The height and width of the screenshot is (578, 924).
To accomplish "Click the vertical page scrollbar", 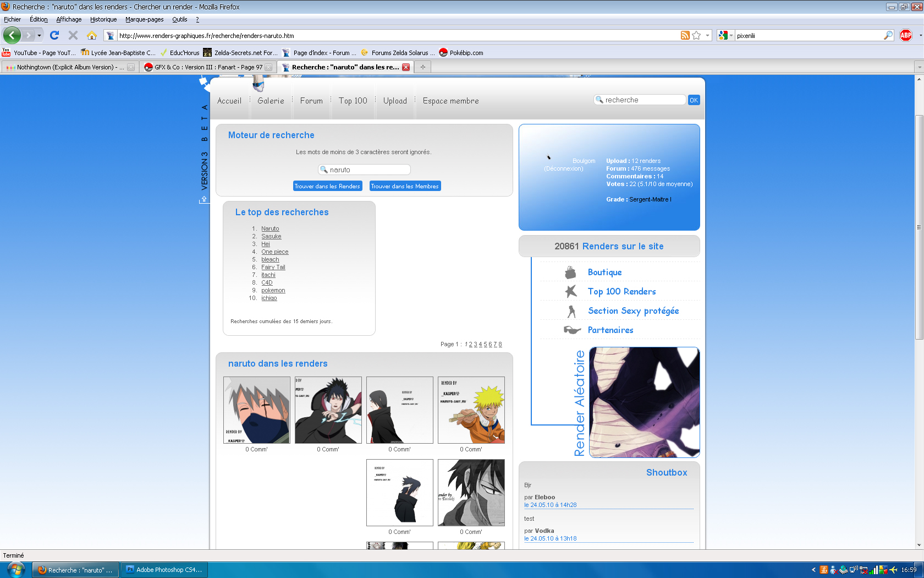I will (919, 228).
